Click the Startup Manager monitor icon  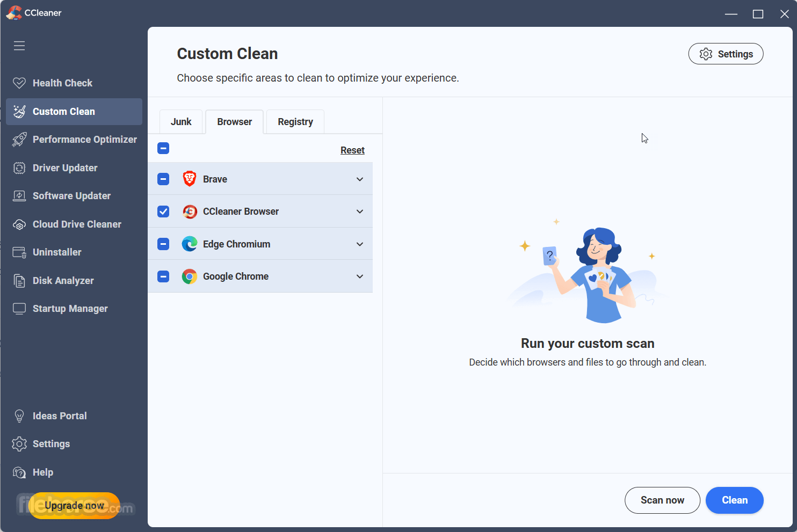pos(19,309)
